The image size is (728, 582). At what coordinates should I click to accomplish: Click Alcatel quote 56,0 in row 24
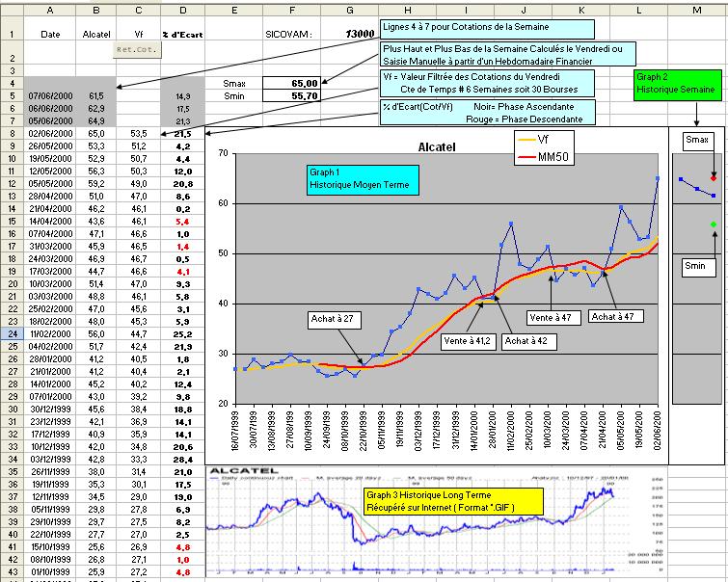point(96,333)
